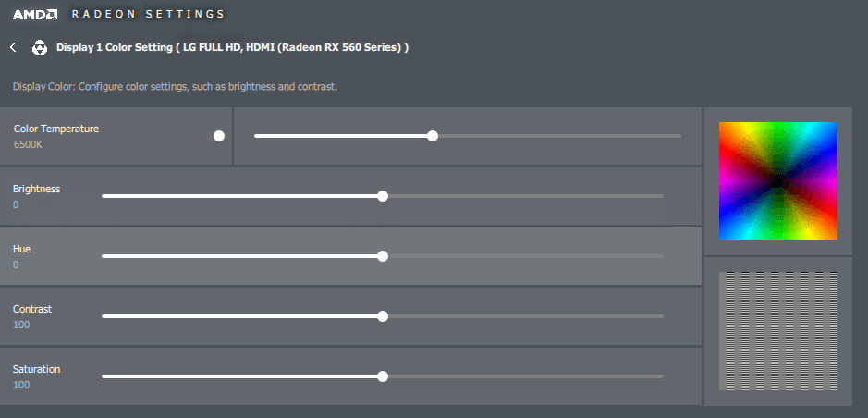Select the Hue row label
The image size is (868, 418).
click(x=21, y=249)
